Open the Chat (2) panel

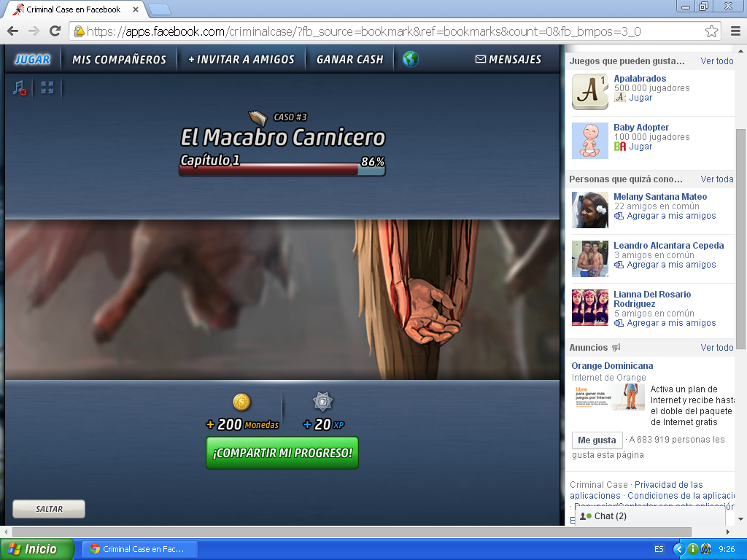point(650,516)
